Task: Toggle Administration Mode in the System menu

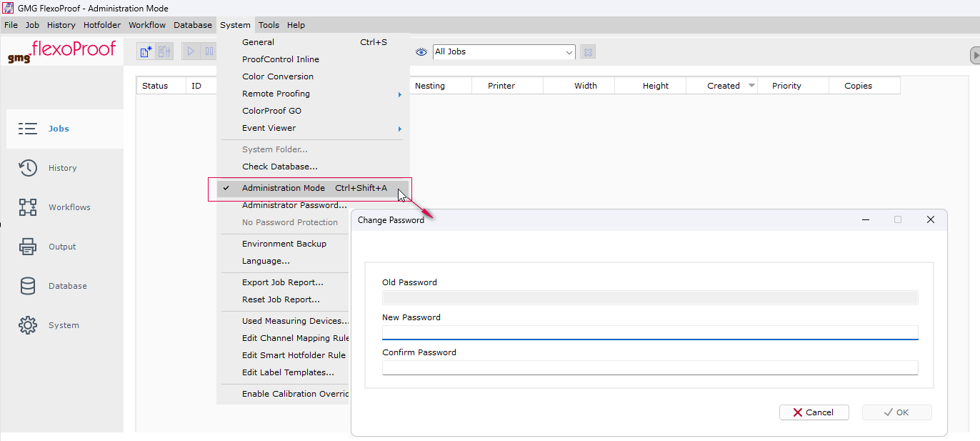Action: [314, 188]
